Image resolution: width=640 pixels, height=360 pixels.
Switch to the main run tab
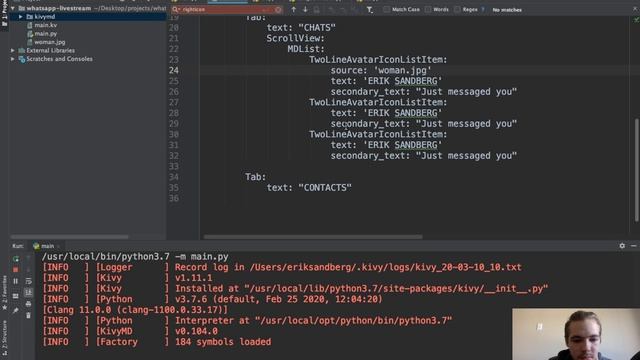44,246
